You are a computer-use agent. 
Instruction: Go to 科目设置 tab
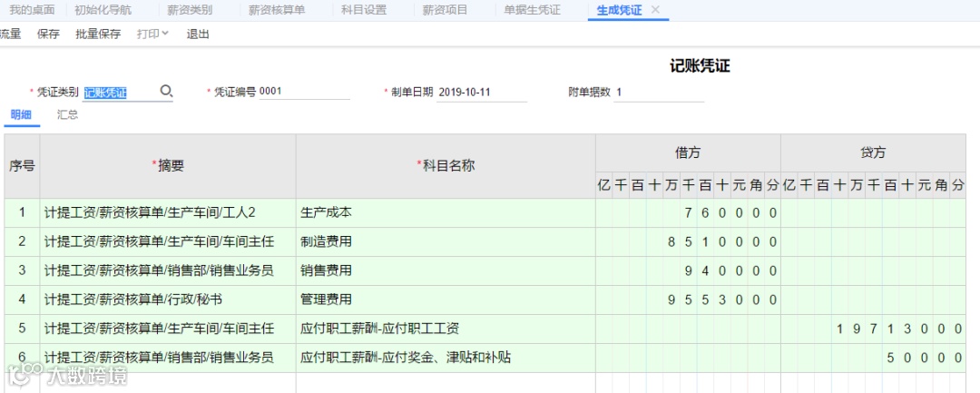point(364,10)
